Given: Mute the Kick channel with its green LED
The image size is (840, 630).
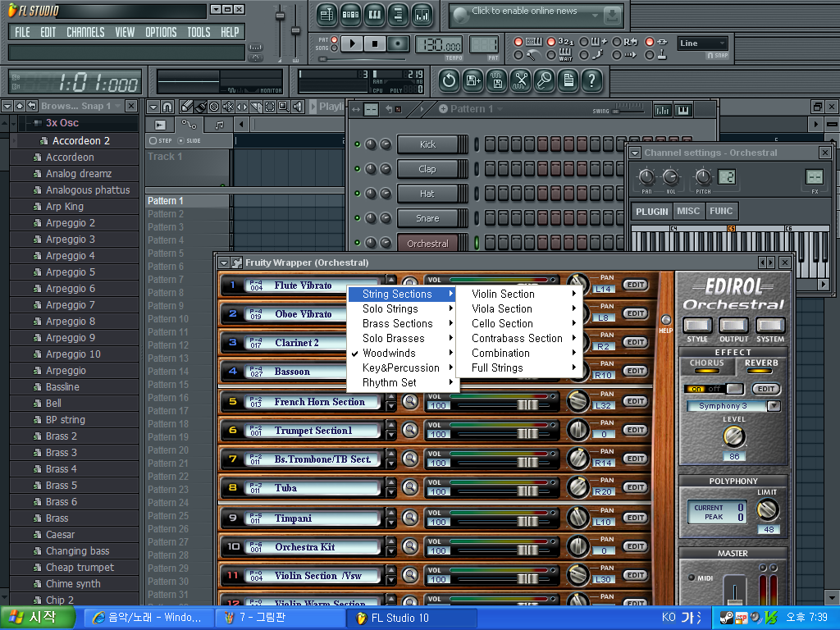Looking at the screenshot, I should [x=358, y=144].
